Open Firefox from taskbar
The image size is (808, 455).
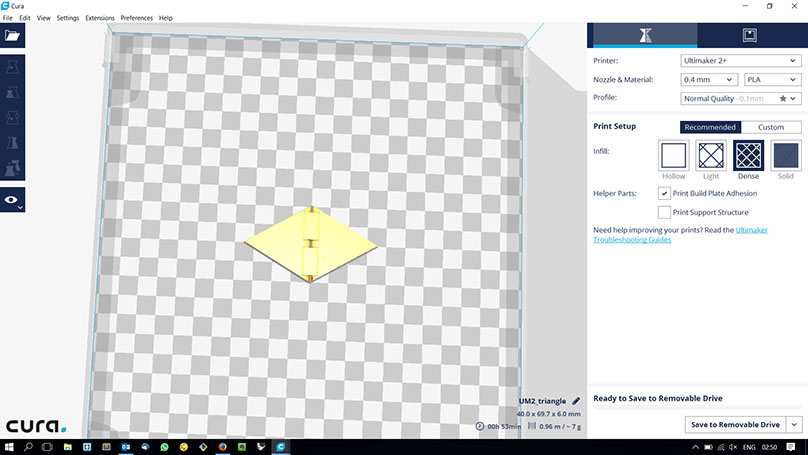pos(222,447)
